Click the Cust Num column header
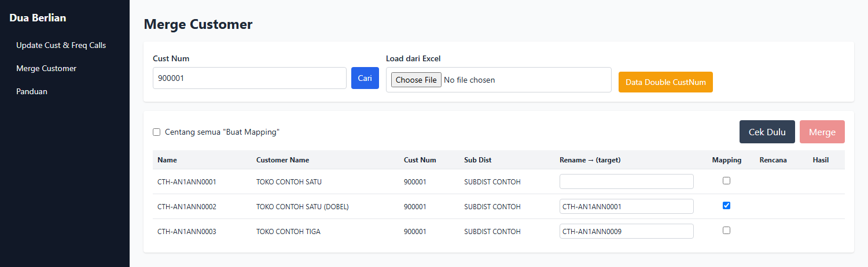The height and width of the screenshot is (267, 868). [420, 160]
